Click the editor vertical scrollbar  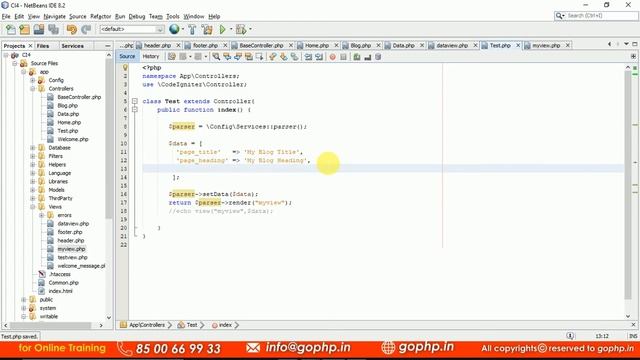point(628,186)
